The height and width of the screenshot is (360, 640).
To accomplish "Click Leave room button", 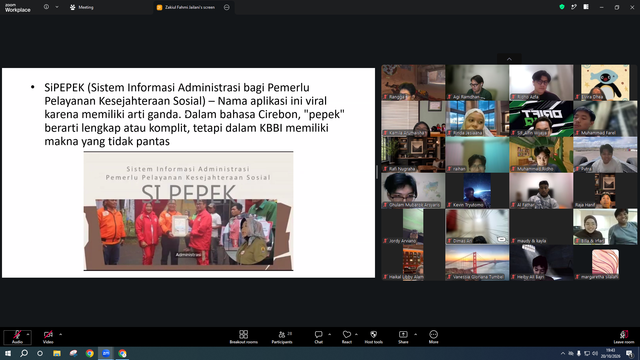I will coord(624,337).
